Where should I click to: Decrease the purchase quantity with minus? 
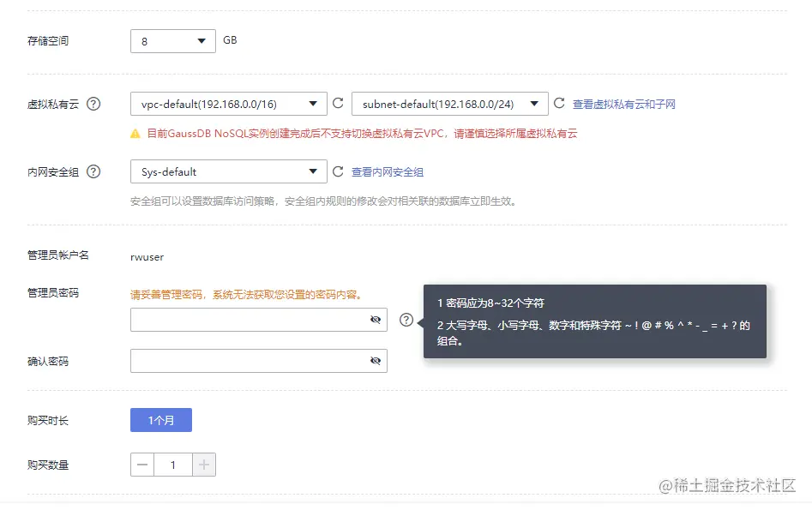click(x=142, y=465)
